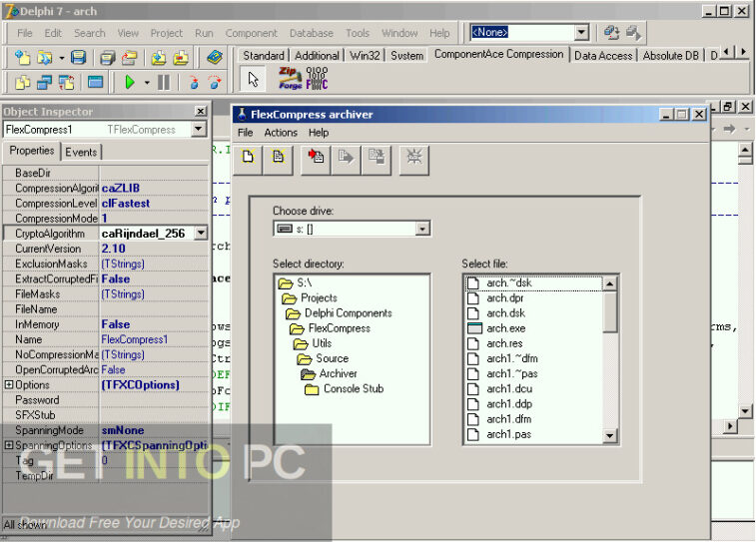Select the ComponentAce Compression palette tab
Screen dimensions: 756x542
[498, 54]
